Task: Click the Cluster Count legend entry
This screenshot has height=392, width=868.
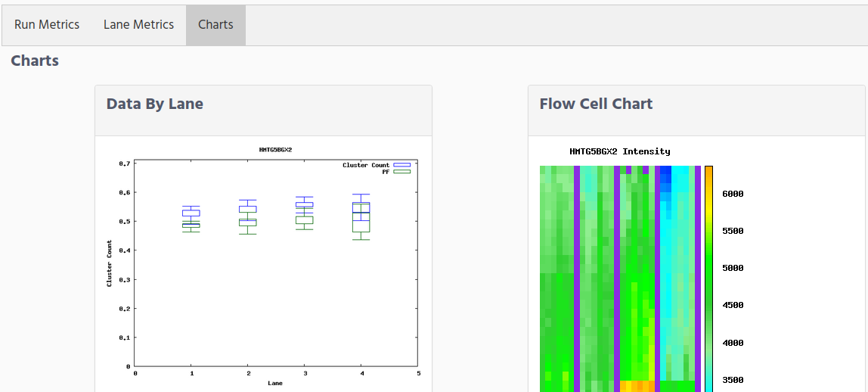Action: (x=377, y=165)
